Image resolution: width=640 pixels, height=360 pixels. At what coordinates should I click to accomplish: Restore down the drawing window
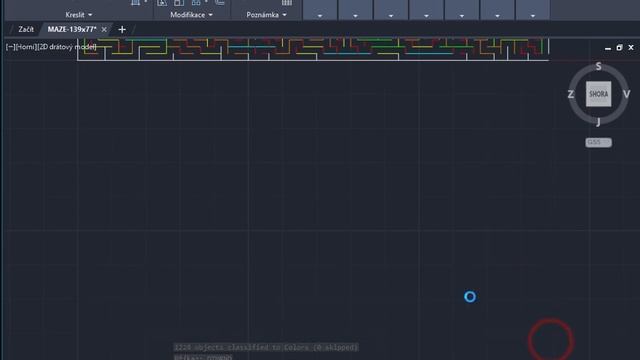point(619,48)
